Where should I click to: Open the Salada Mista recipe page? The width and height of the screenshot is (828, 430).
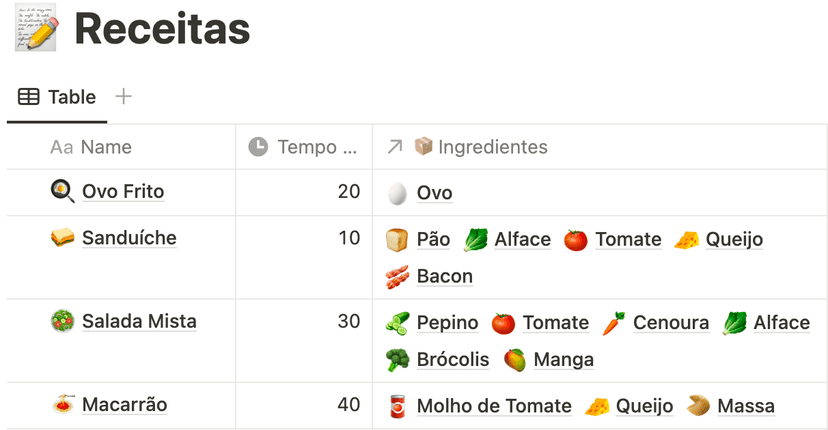[x=139, y=321]
